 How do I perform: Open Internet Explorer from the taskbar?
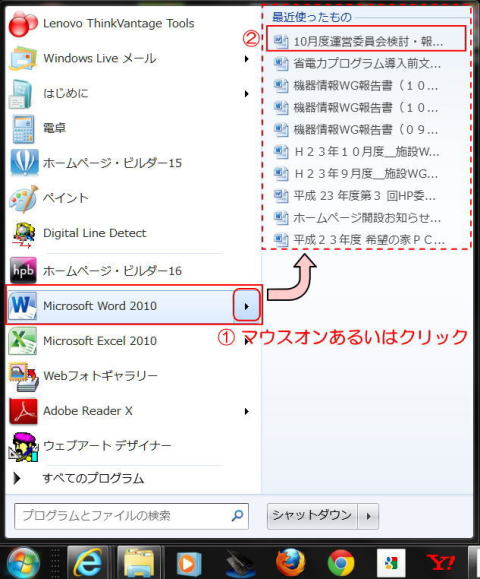(88, 563)
